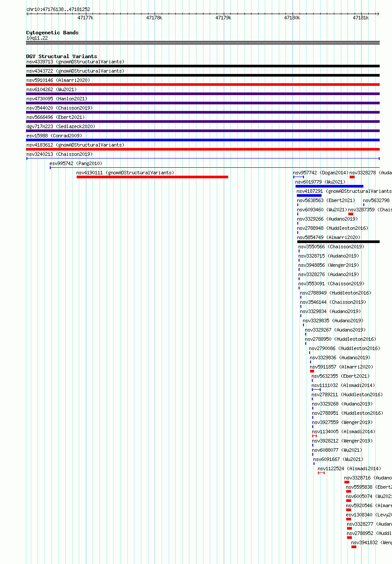Click the black bar of nsv5854749
Screen dimensions: 392x564
tap(338, 242)
